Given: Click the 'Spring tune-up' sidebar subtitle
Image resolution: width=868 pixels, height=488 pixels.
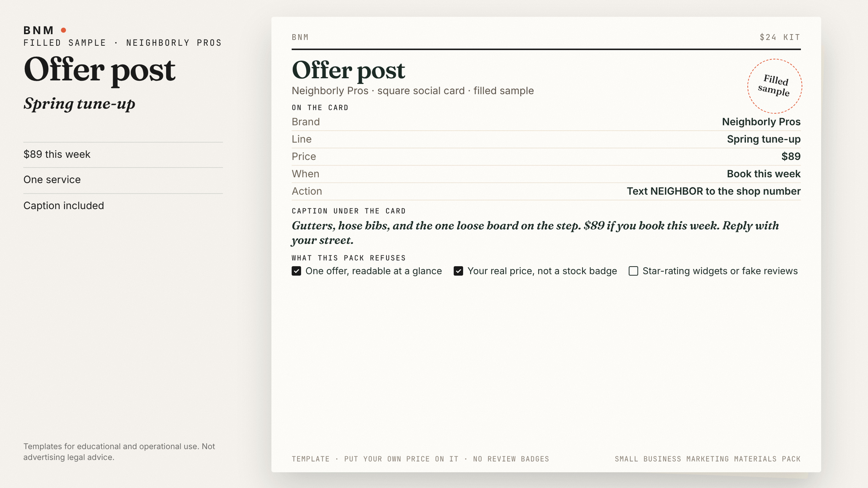Looking at the screenshot, I should [x=79, y=104].
